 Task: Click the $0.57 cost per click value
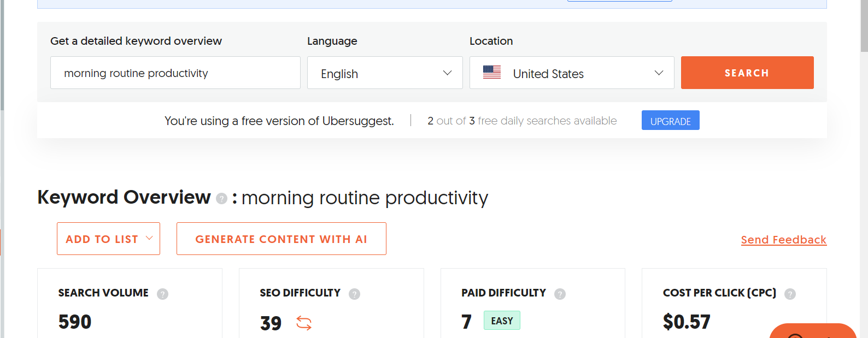[x=687, y=322]
